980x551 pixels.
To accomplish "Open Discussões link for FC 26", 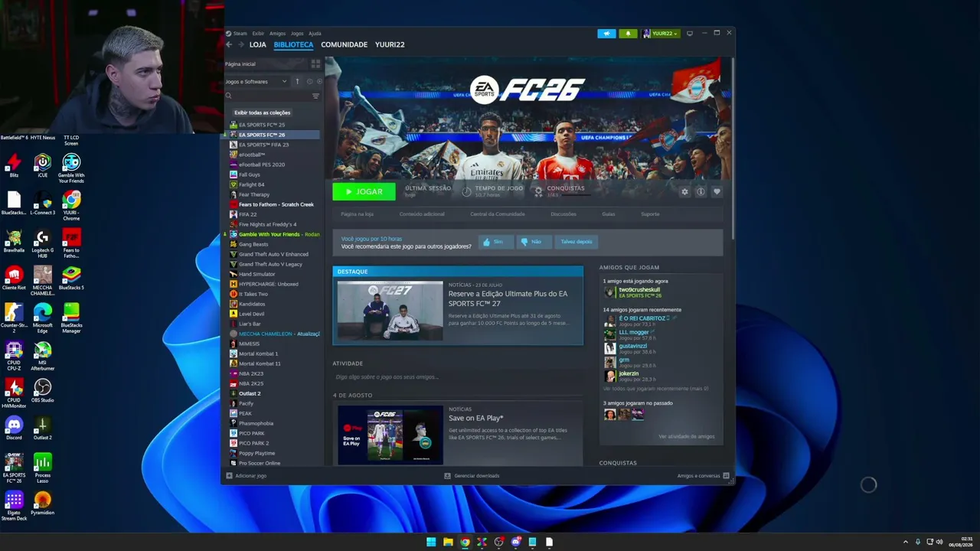I will pos(563,214).
